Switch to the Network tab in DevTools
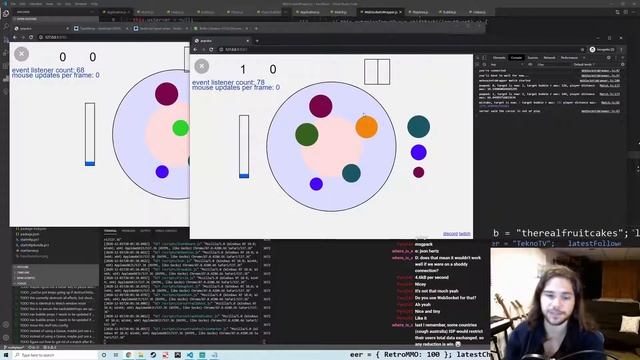The image size is (640, 360). coord(549,58)
